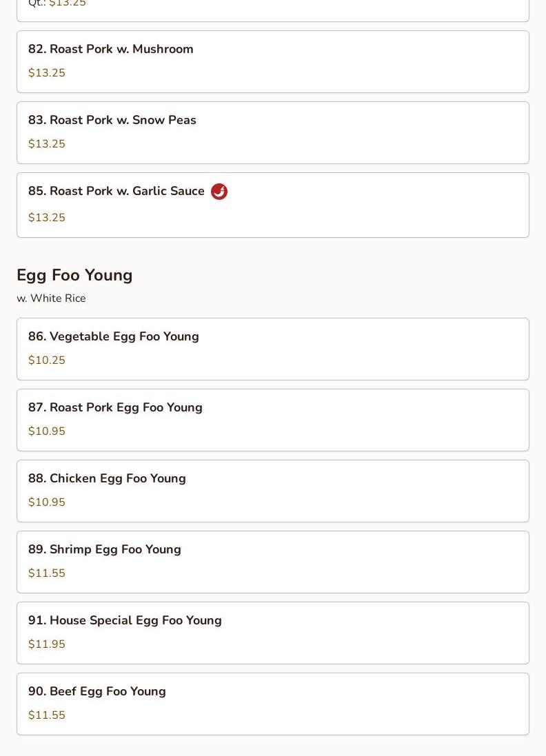
Task: Select 87. Roast Pork Egg Foo Young
Action: click(115, 408)
